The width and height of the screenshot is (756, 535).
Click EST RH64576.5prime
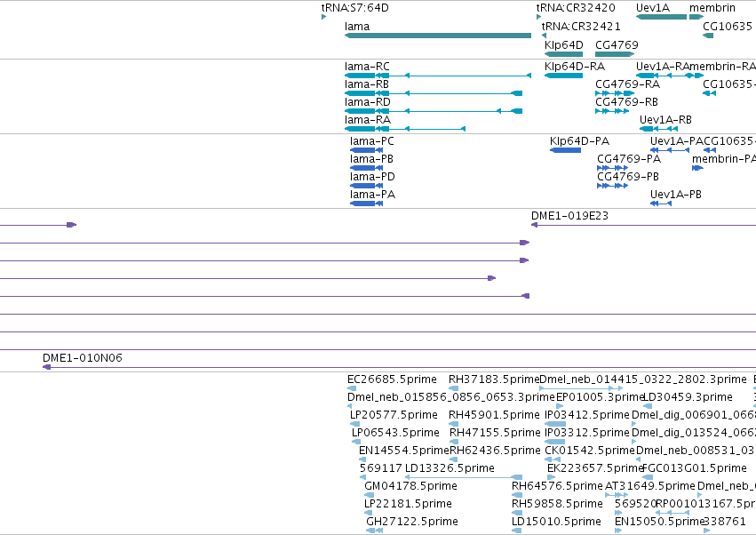click(x=516, y=495)
